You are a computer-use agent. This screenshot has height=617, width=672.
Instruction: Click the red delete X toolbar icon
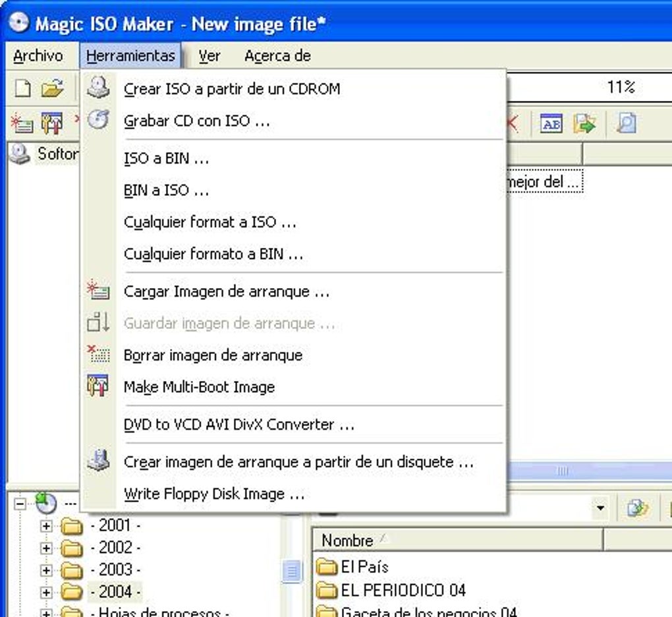pos(513,124)
